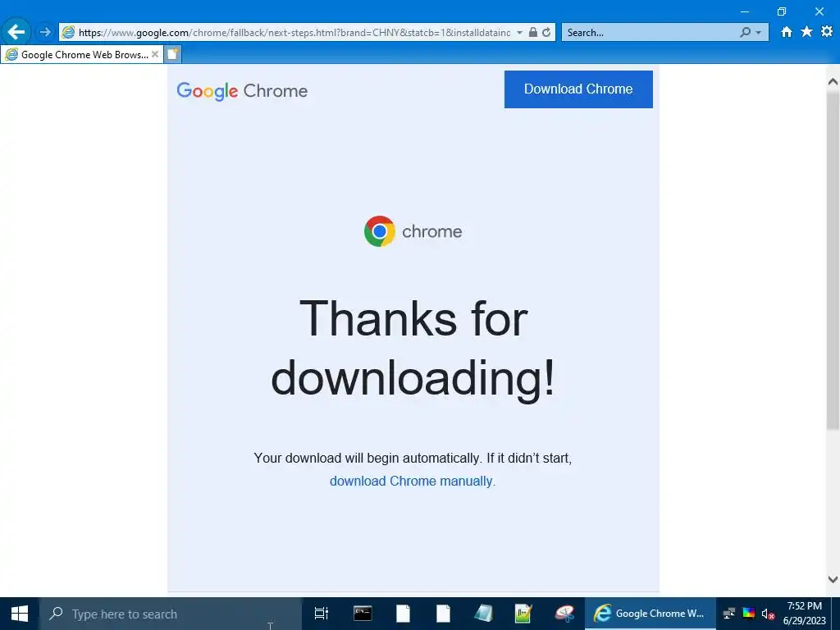Click the chrome logo icon above the heading
The width and height of the screenshot is (840, 630).
tap(379, 231)
